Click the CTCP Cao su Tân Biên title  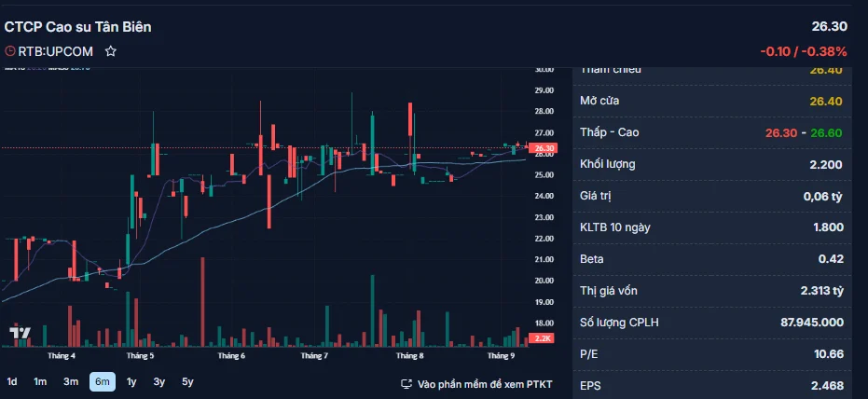pos(78,27)
